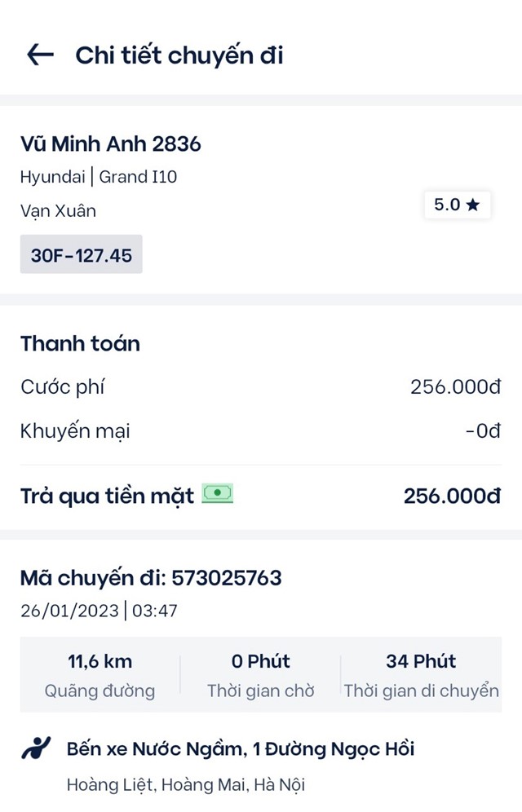Tap the trip date 26/01/2023 03:47
This screenshot has width=522, height=812.
(99, 611)
